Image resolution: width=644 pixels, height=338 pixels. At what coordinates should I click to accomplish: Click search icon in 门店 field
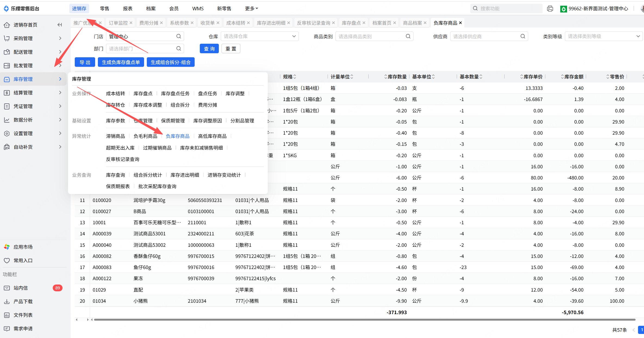(179, 36)
